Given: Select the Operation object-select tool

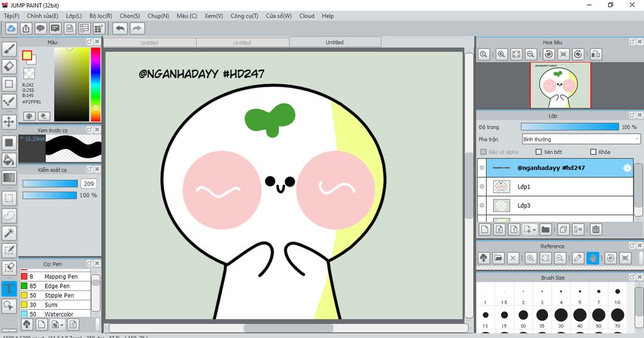Looking at the screenshot, I should click(9, 305).
